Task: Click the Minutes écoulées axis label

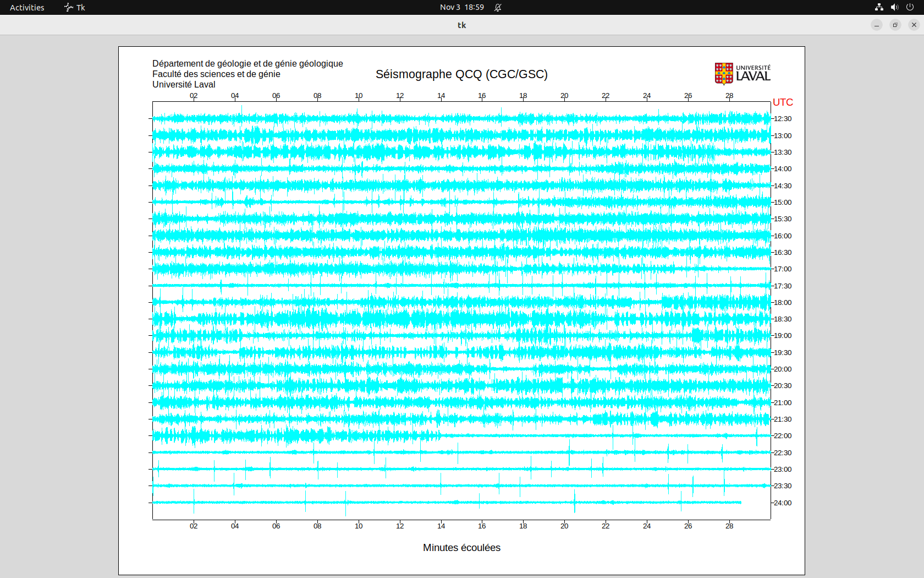Action: 461,548
